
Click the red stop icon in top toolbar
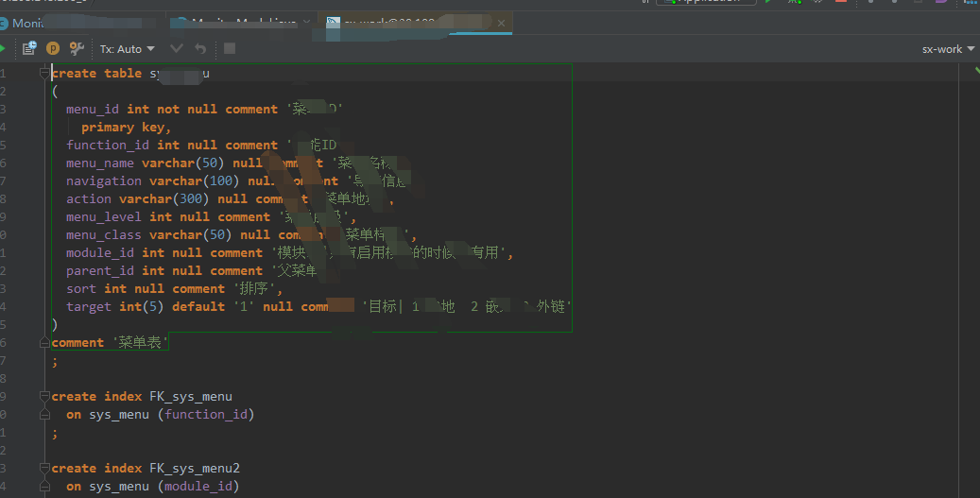841,2
